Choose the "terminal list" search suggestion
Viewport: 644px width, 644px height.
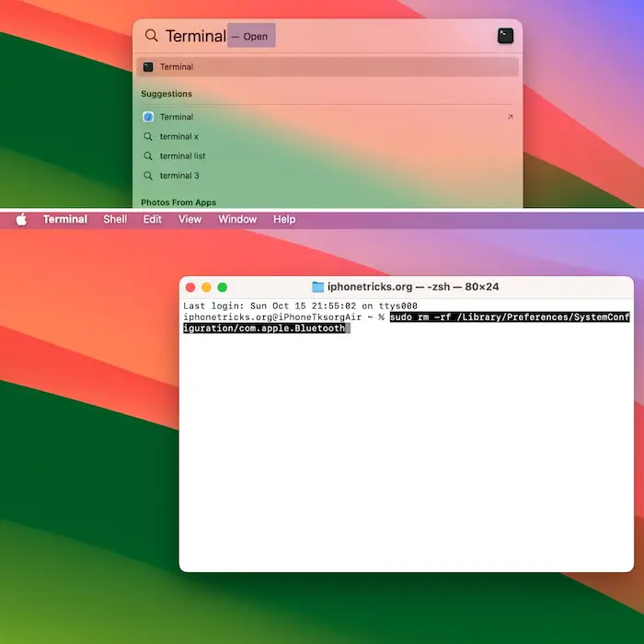coord(182,156)
